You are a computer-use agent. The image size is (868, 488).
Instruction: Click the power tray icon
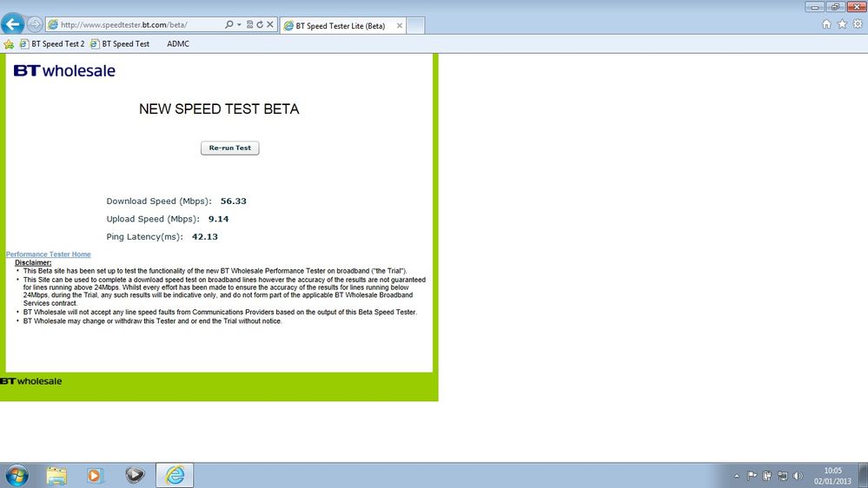click(x=767, y=475)
